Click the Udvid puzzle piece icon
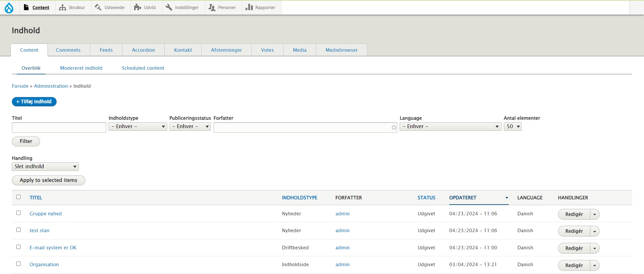 (137, 8)
